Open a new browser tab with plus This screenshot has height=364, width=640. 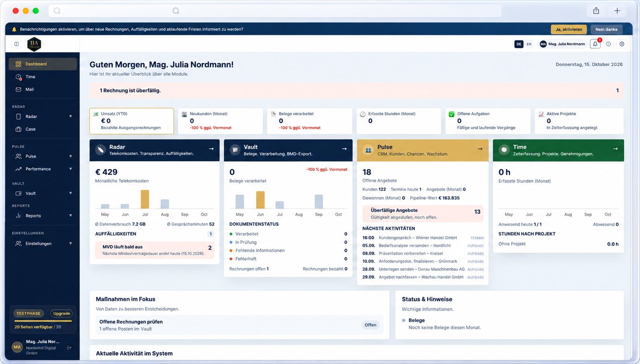click(617, 11)
